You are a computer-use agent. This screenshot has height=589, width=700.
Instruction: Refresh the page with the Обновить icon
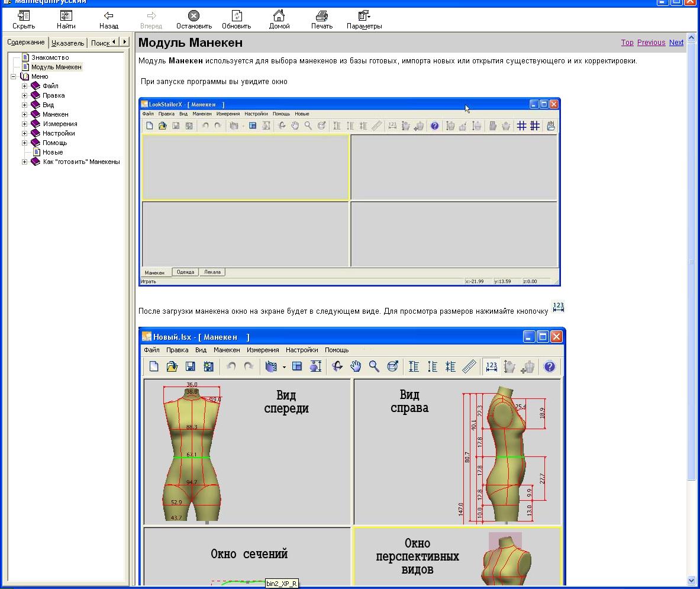tap(237, 16)
